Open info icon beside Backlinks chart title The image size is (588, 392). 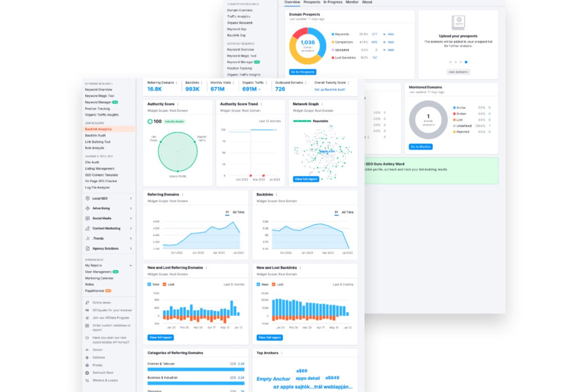click(x=277, y=195)
